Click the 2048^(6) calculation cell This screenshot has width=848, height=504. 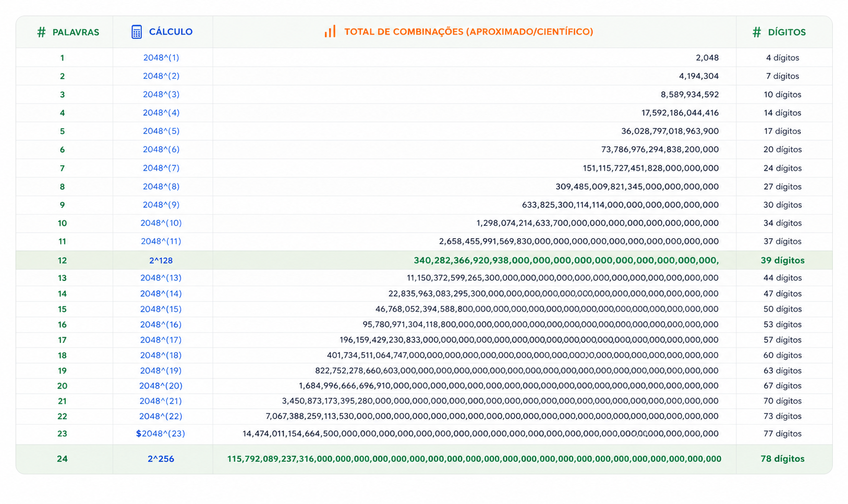(x=161, y=149)
